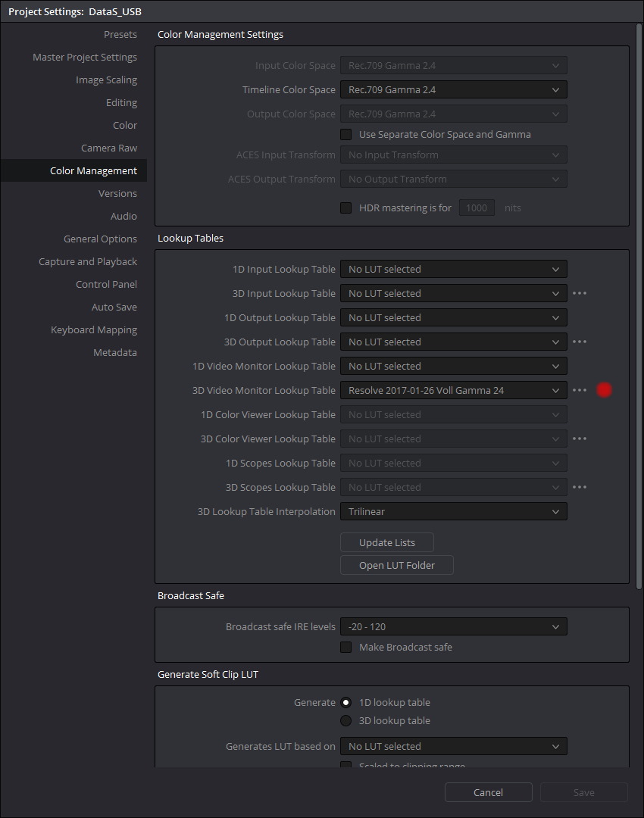Open browse dots for 3D Output Lookup Table
Screen dimensions: 644x818
point(580,342)
